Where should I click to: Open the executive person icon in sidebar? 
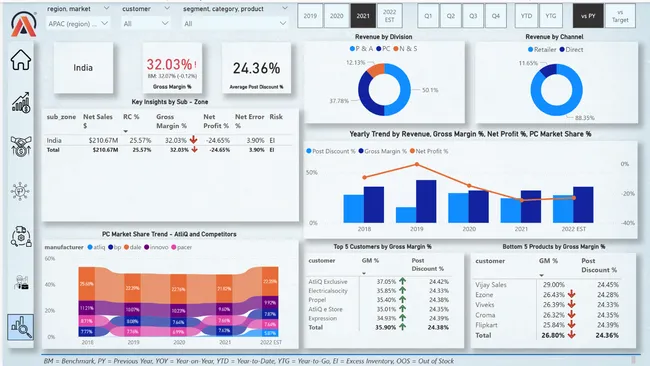tap(21, 282)
